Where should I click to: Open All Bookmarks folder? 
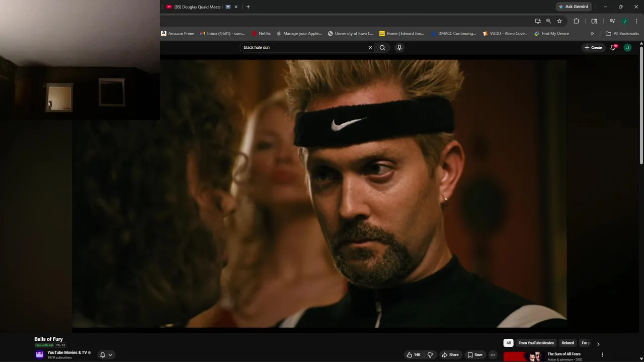pos(622,34)
